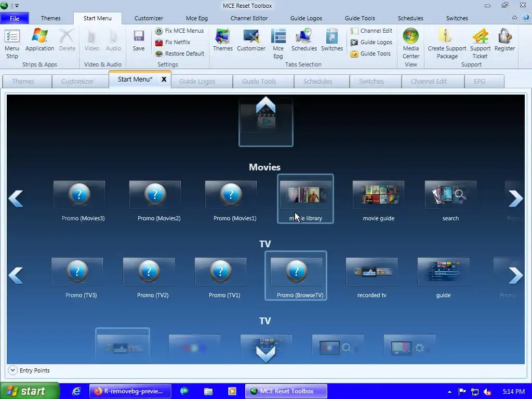Click the Audio ribbon icon
532x399 pixels.
pyautogui.click(x=113, y=40)
